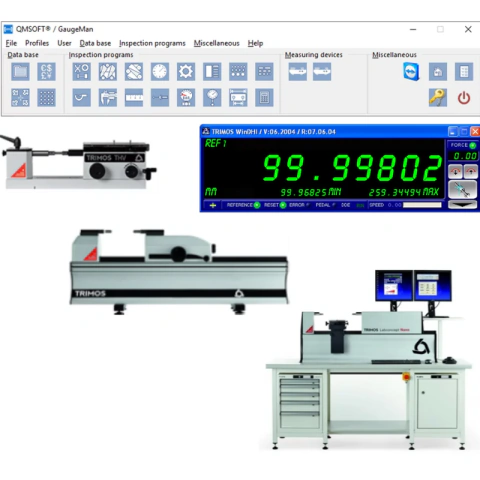Click the 99.99802 main reading in WinDHI
The image size is (480, 480).
(352, 168)
